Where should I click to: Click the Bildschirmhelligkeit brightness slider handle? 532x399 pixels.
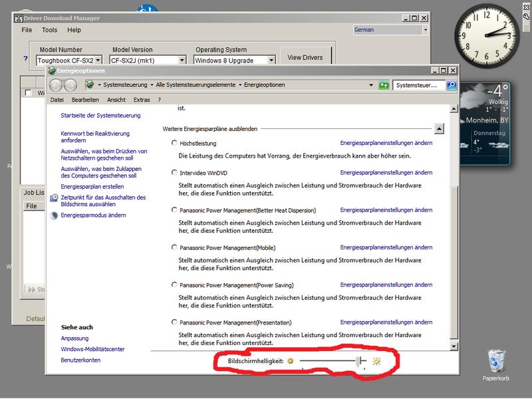coord(359,361)
